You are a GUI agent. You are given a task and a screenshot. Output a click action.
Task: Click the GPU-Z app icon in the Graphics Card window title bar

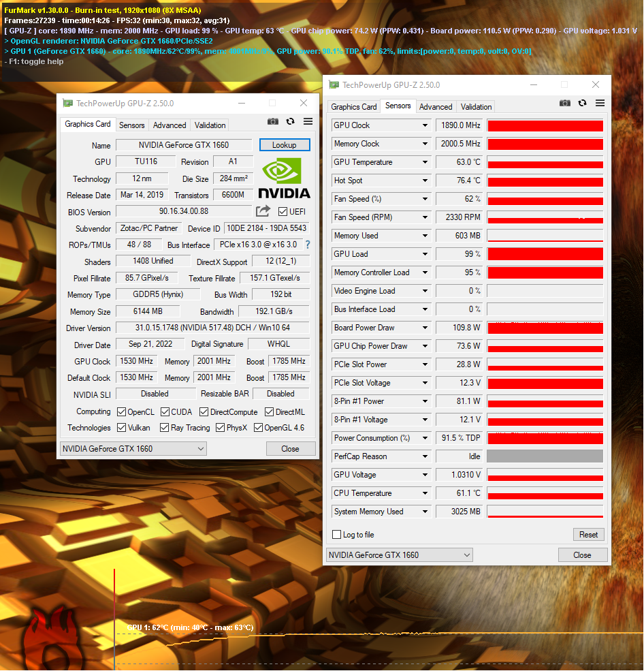click(67, 103)
